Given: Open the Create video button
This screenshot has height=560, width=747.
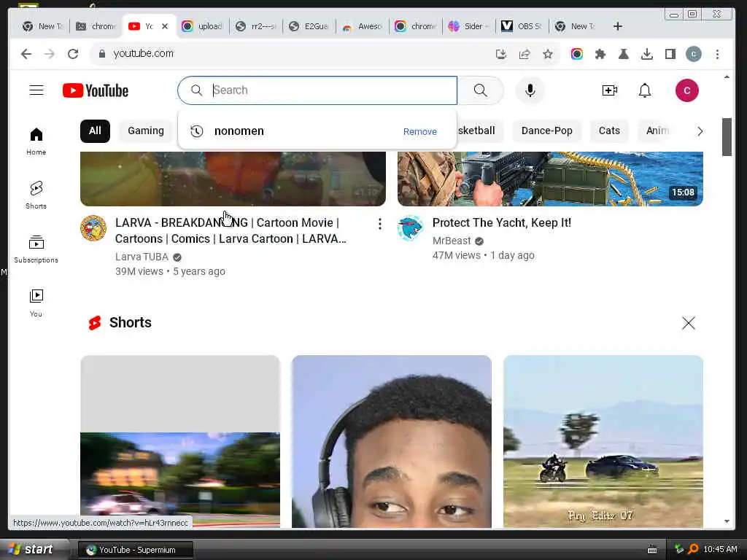Looking at the screenshot, I should [609, 90].
